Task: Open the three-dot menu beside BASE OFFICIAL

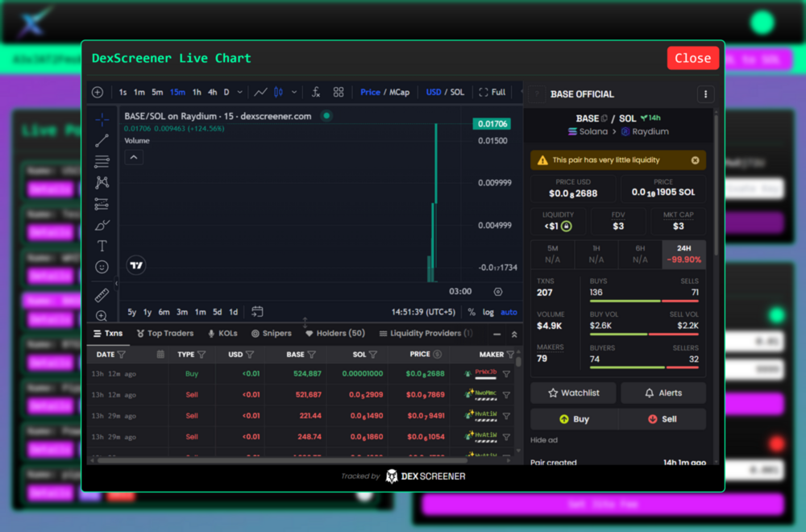Action: (705, 94)
